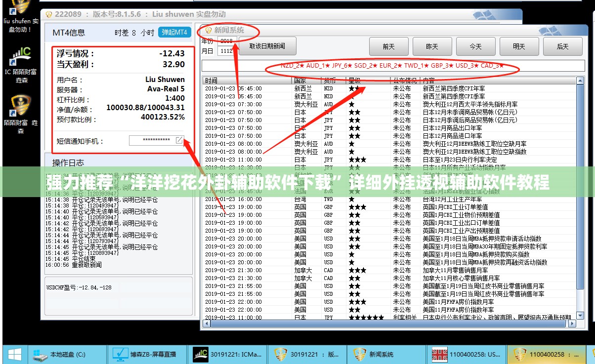
Task: Select row 日本12月季调后商品贸易帐(亿日元)
Action: [389, 120]
